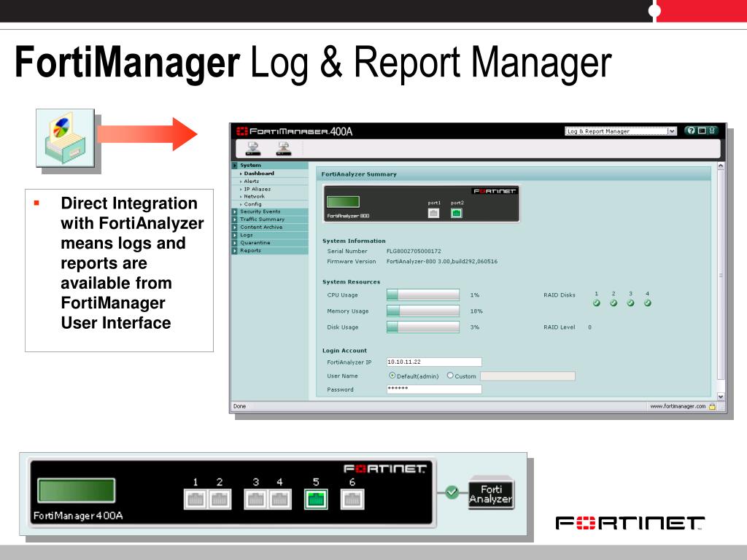Click serial number FLG8002705000172
747x560 pixels.
tap(414, 251)
